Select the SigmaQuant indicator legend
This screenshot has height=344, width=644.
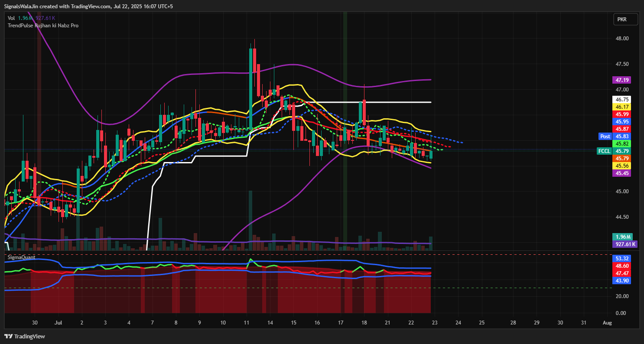pos(22,257)
